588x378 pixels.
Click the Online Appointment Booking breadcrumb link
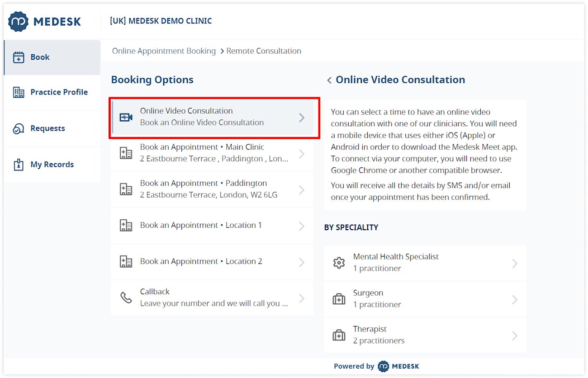pos(163,51)
